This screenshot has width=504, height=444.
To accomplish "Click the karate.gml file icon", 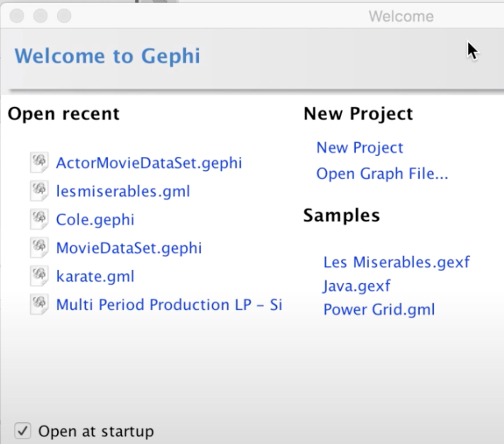I will 39,276.
